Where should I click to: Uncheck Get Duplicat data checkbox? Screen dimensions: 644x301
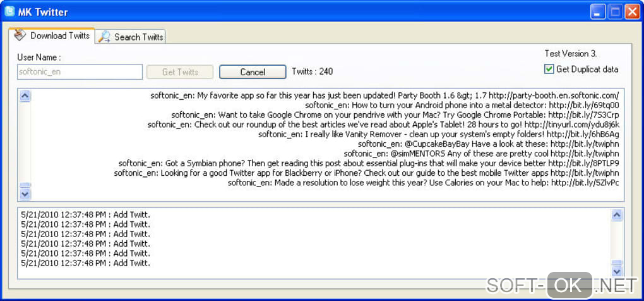[x=549, y=69]
